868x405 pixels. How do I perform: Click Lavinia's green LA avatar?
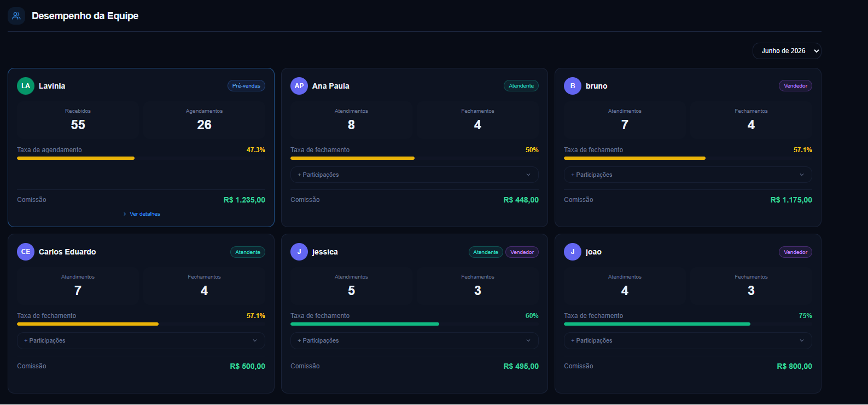click(26, 86)
